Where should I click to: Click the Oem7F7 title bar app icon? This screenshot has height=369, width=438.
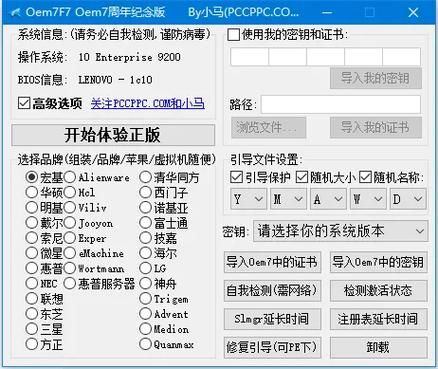16,13
